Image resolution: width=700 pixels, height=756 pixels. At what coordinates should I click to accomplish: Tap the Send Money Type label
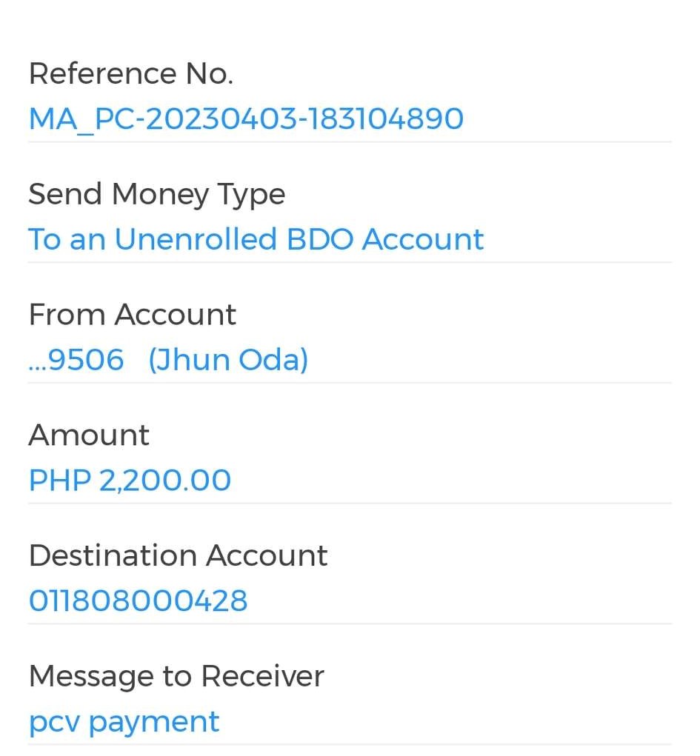pyautogui.click(x=156, y=194)
